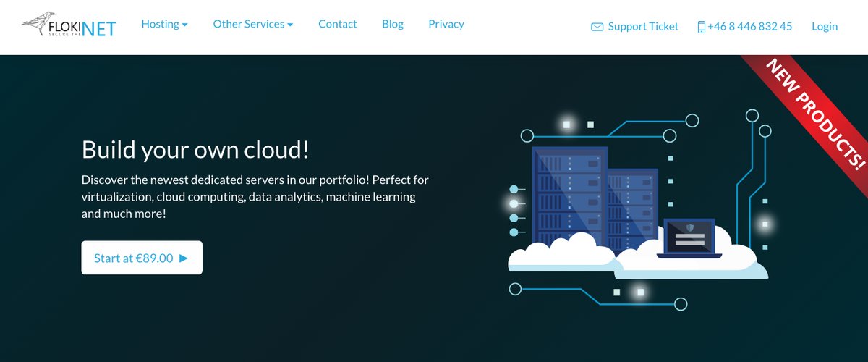Click the envelope icon beside Support Ticket

coord(597,27)
